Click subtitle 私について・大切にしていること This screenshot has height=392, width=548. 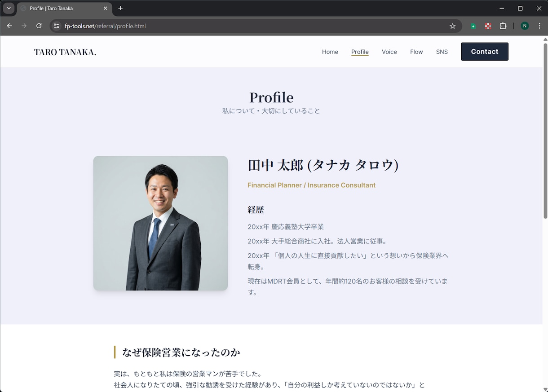(271, 111)
